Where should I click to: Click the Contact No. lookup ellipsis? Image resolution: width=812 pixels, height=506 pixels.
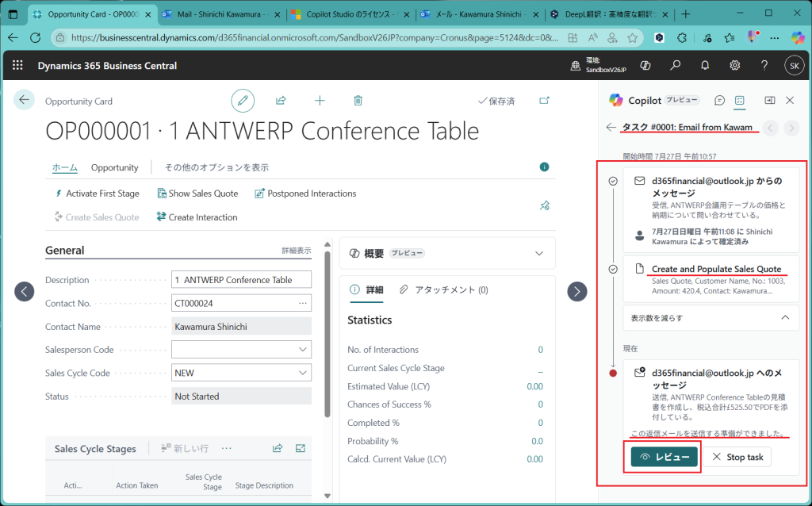(x=303, y=304)
